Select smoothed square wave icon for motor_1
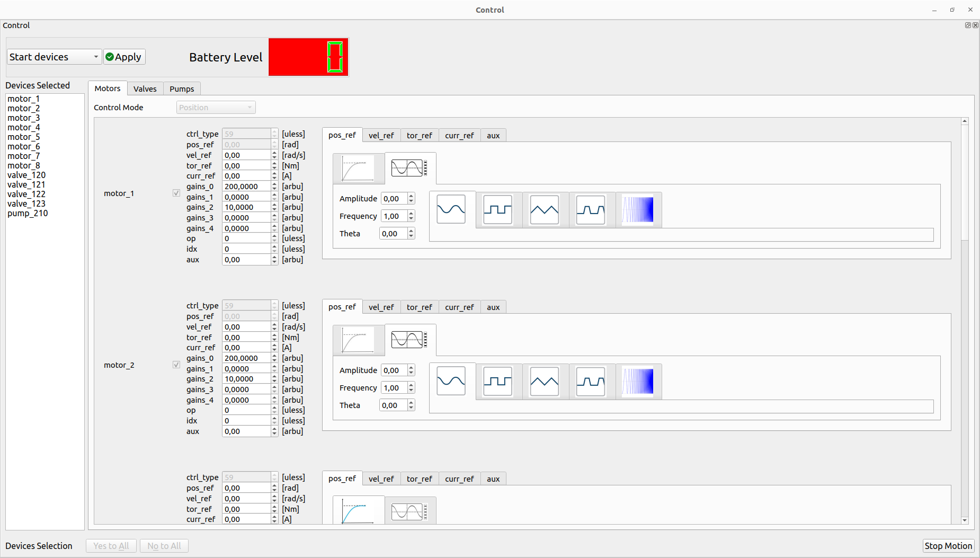 pyautogui.click(x=591, y=209)
